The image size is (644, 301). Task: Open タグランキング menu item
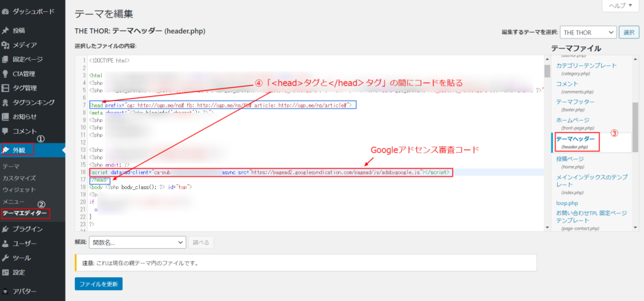(33, 102)
